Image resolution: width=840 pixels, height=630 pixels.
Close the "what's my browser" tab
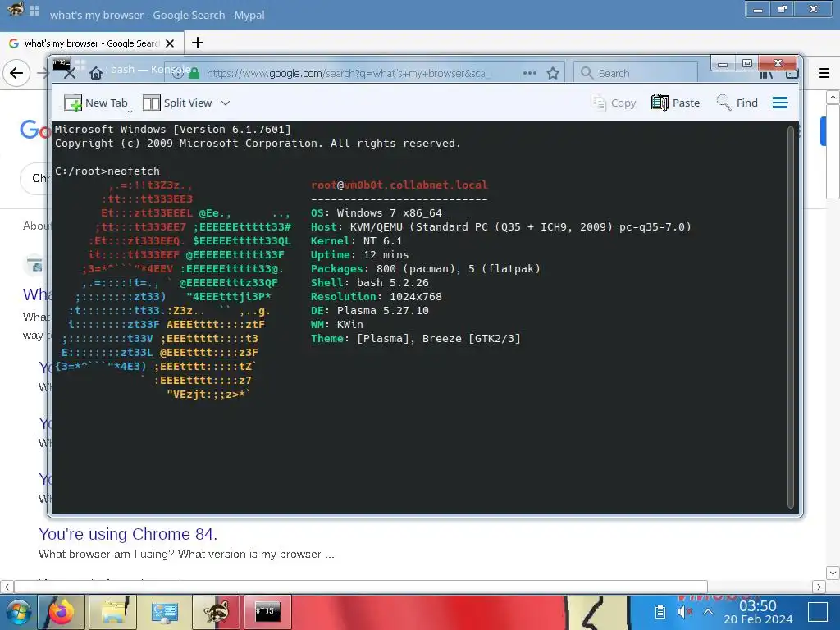(x=170, y=43)
